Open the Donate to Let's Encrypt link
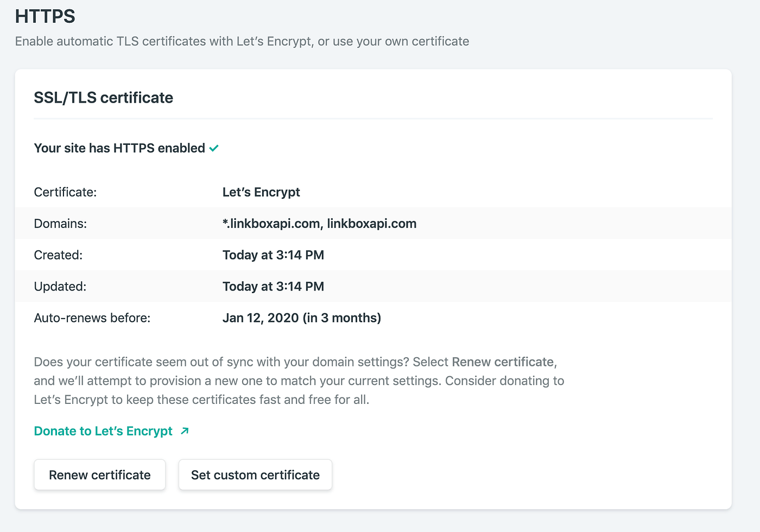Screen dimensions: 760x532 point(103,431)
